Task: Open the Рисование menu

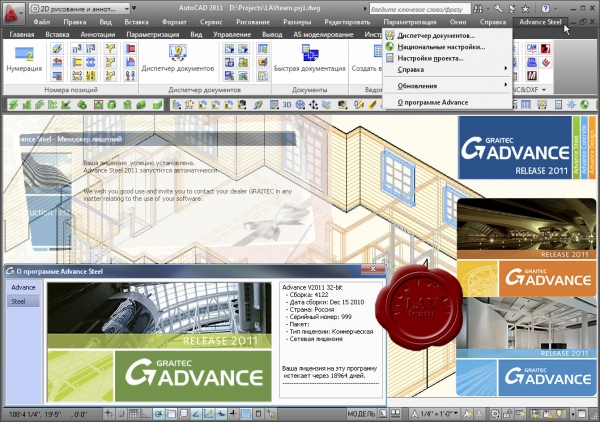Action: 253,22
